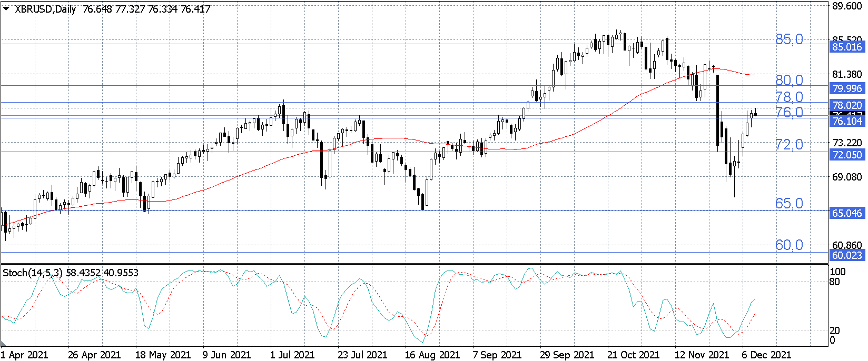The height and width of the screenshot is (361, 868).
Task: Click the blue 85,0 text annotation
Action: (x=789, y=39)
